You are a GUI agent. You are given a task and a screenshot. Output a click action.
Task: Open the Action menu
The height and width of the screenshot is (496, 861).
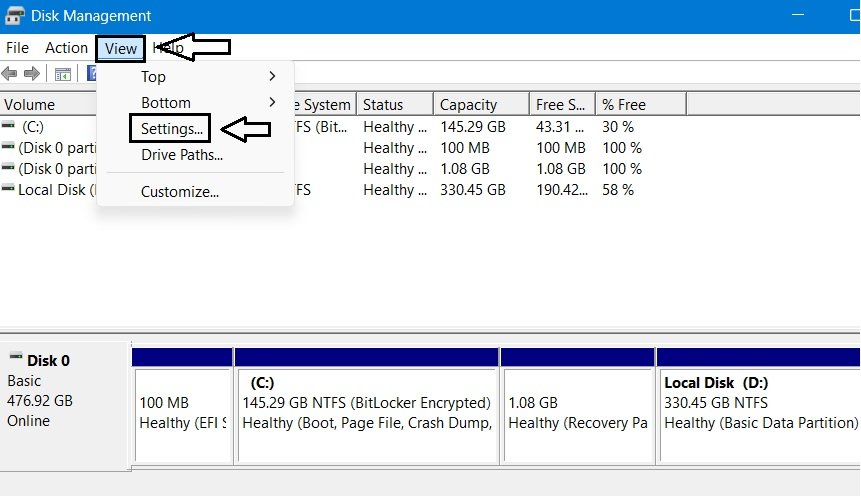pyautogui.click(x=66, y=48)
